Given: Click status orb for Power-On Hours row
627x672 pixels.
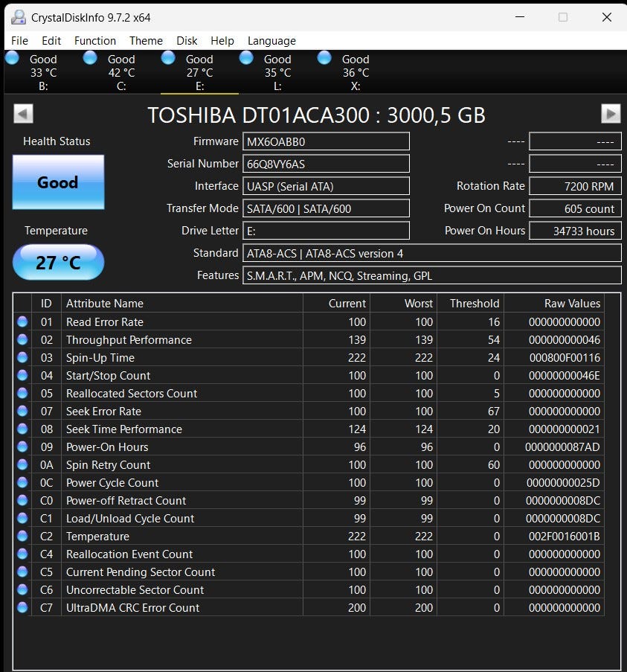Looking at the screenshot, I should pyautogui.click(x=22, y=447).
